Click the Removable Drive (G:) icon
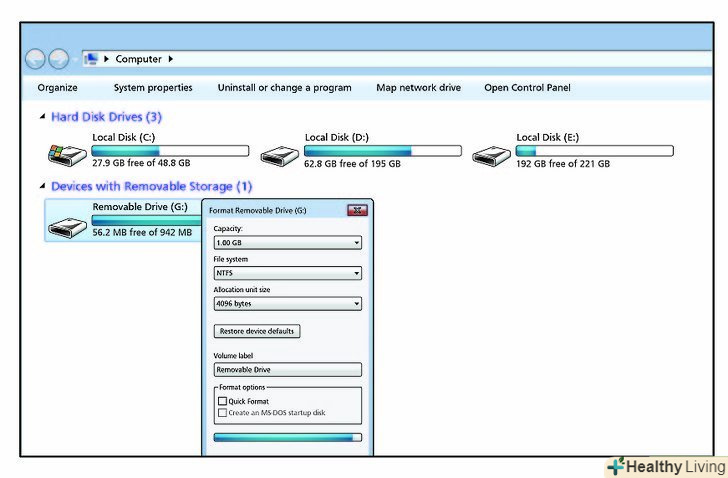 coord(67,224)
